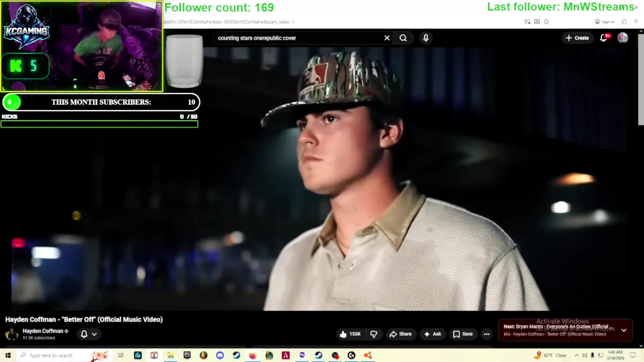Dislike the video with thumbs down
The width and height of the screenshot is (644, 362).
point(374,334)
